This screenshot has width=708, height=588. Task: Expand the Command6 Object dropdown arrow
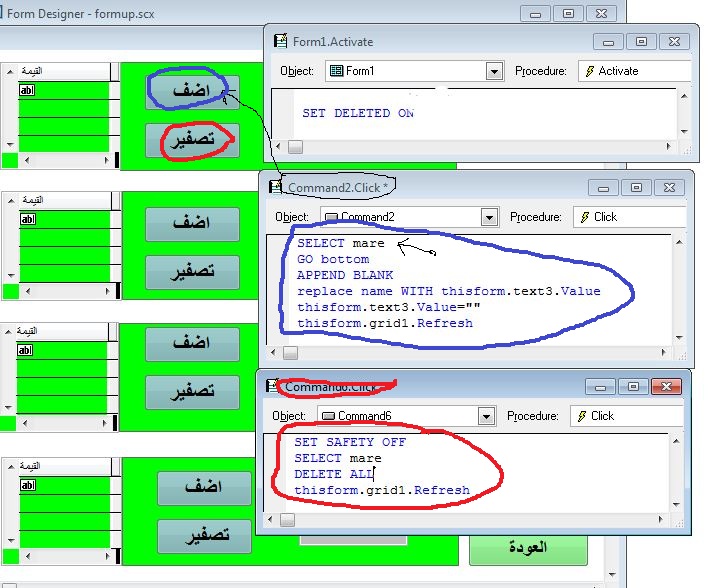[486, 416]
